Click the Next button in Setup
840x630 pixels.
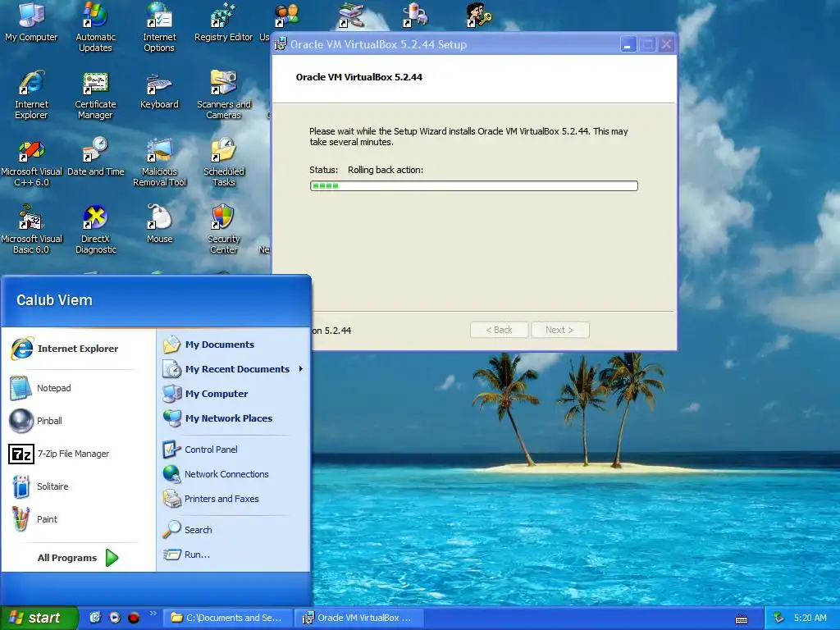(x=559, y=330)
